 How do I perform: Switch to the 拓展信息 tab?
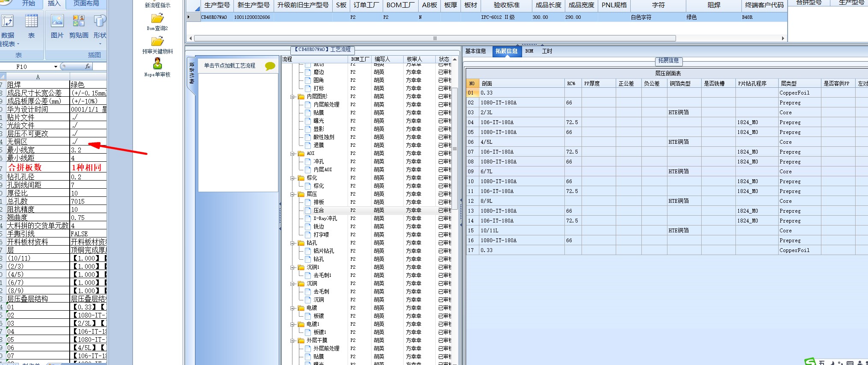pos(507,51)
